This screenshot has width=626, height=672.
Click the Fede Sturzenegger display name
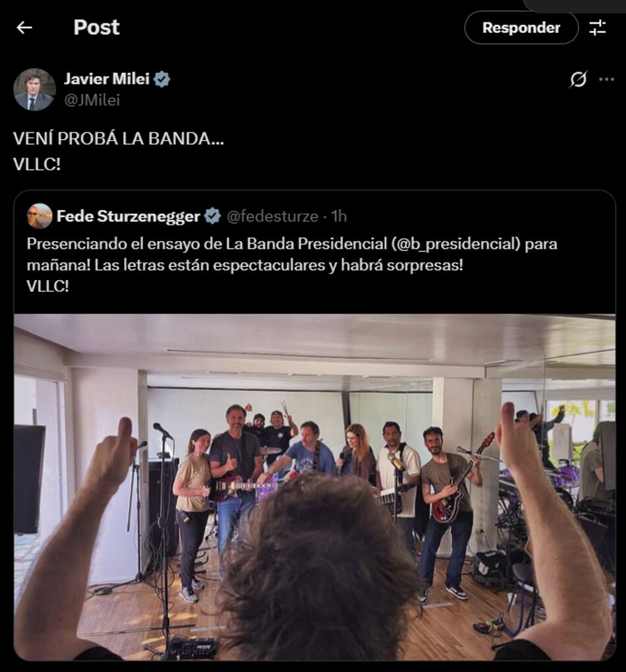[128, 217]
